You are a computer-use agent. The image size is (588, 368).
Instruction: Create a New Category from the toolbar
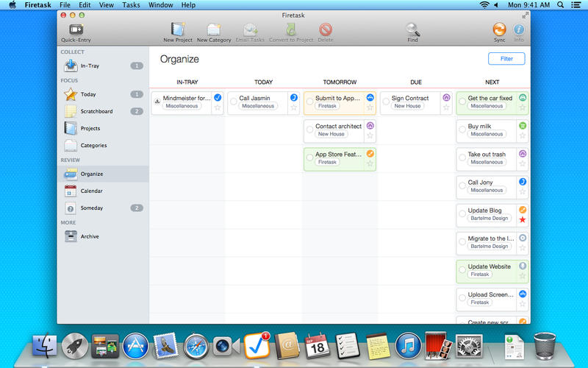click(x=213, y=30)
